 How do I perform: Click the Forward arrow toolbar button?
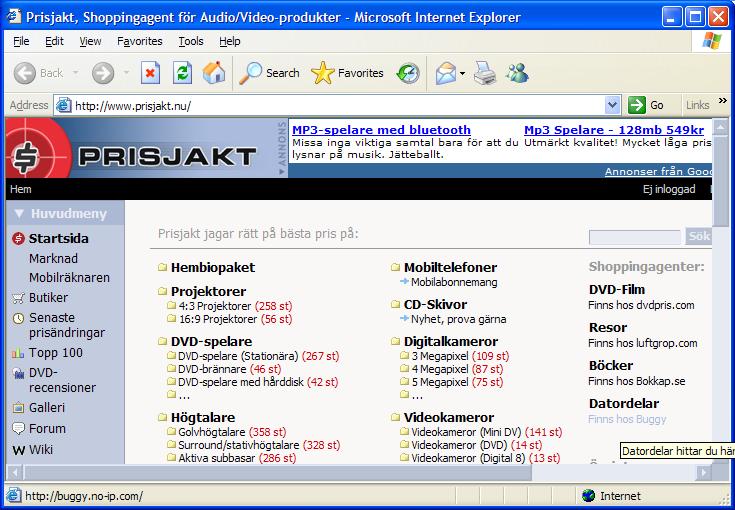click(x=103, y=73)
